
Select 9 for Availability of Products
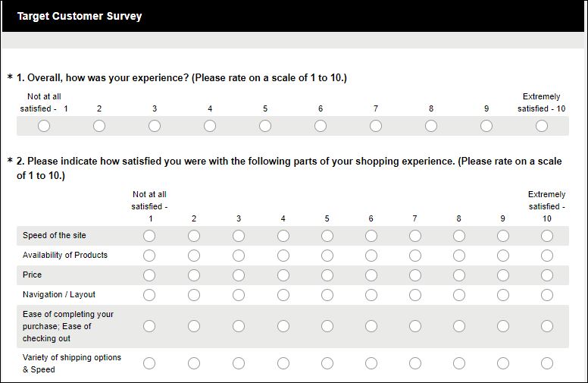tap(503, 256)
